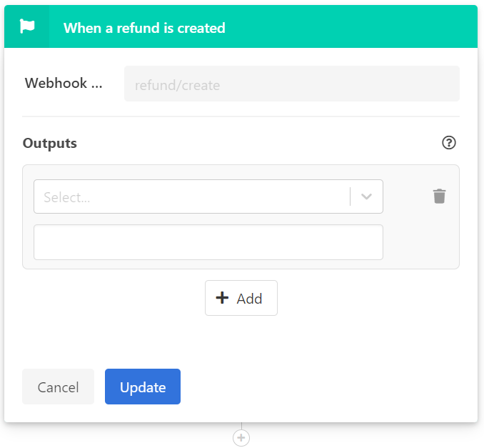Open the Select... output combo box
This screenshot has width=484, height=448.
(x=208, y=196)
